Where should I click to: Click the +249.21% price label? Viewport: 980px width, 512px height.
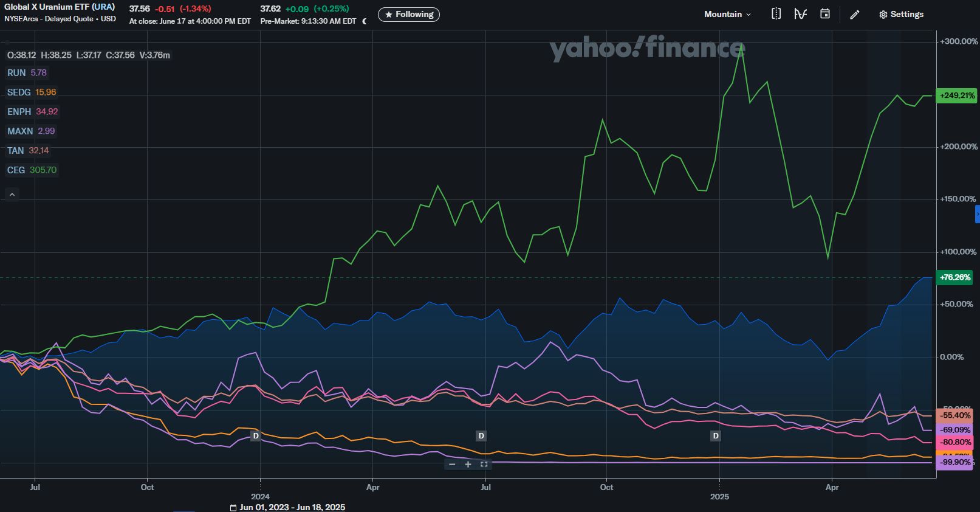pos(956,95)
